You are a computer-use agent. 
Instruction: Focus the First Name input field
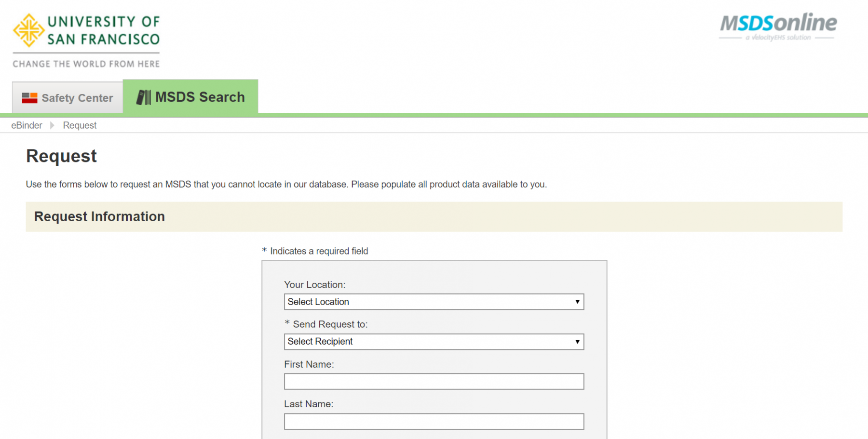click(434, 382)
